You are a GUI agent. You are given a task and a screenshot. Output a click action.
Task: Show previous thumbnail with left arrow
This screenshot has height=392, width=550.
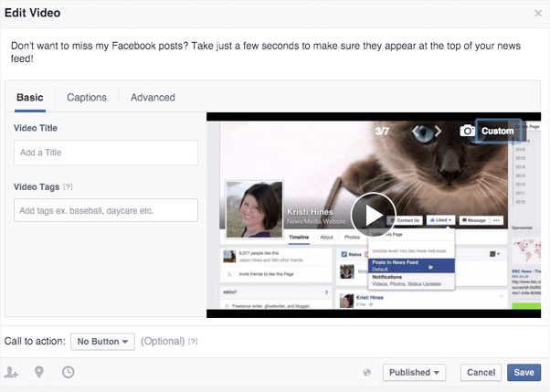pyautogui.click(x=416, y=132)
